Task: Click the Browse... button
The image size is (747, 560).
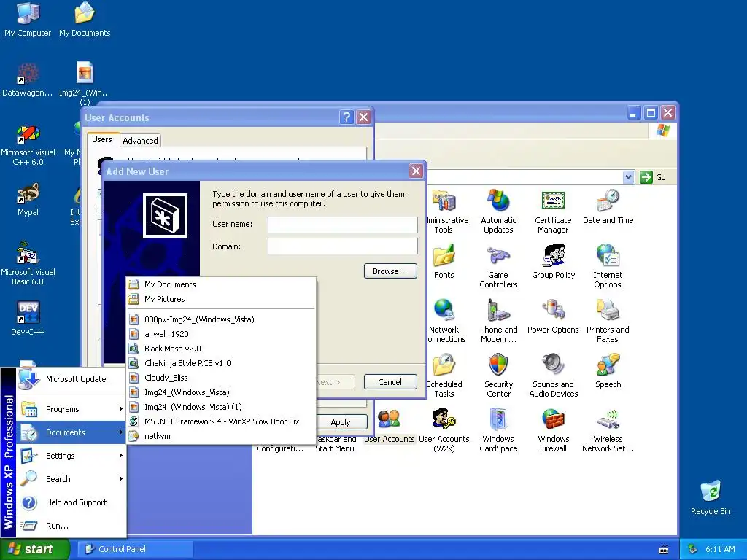Action: 390,271
